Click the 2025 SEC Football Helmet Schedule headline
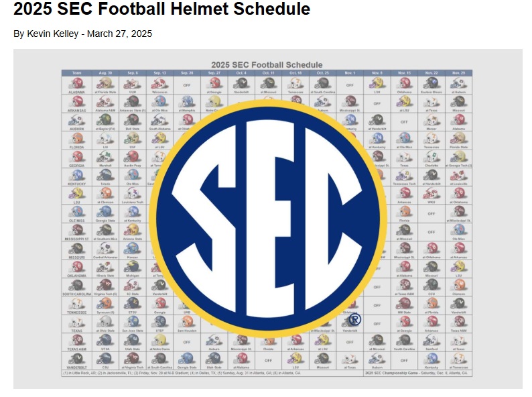532x397 pixels. (x=161, y=9)
